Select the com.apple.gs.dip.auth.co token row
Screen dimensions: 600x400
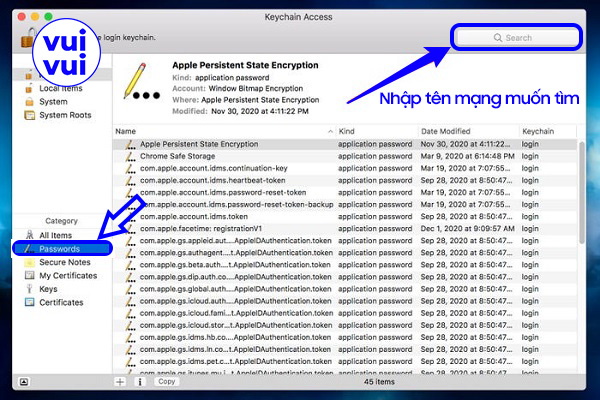pyautogui.click(x=345, y=277)
